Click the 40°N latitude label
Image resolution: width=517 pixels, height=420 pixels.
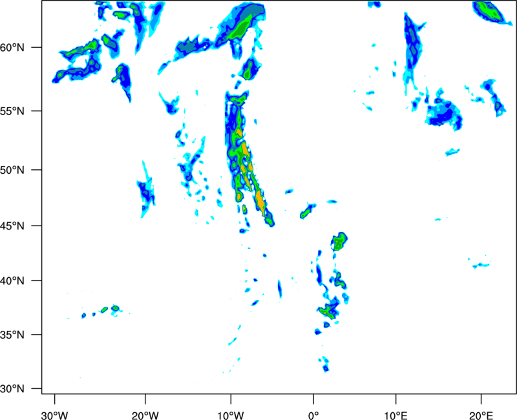12,281
